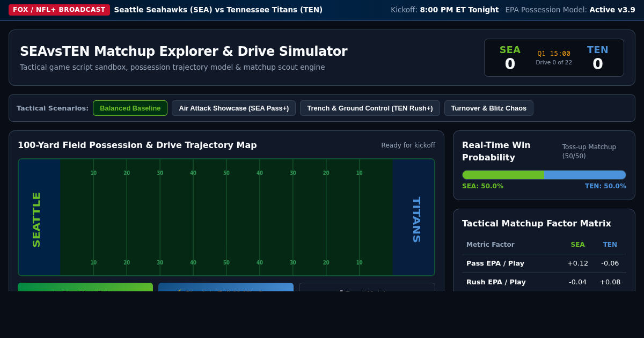This screenshot has width=644, height=338.
Task: Click the 'Metric Factor' column header
Action: [491, 245]
